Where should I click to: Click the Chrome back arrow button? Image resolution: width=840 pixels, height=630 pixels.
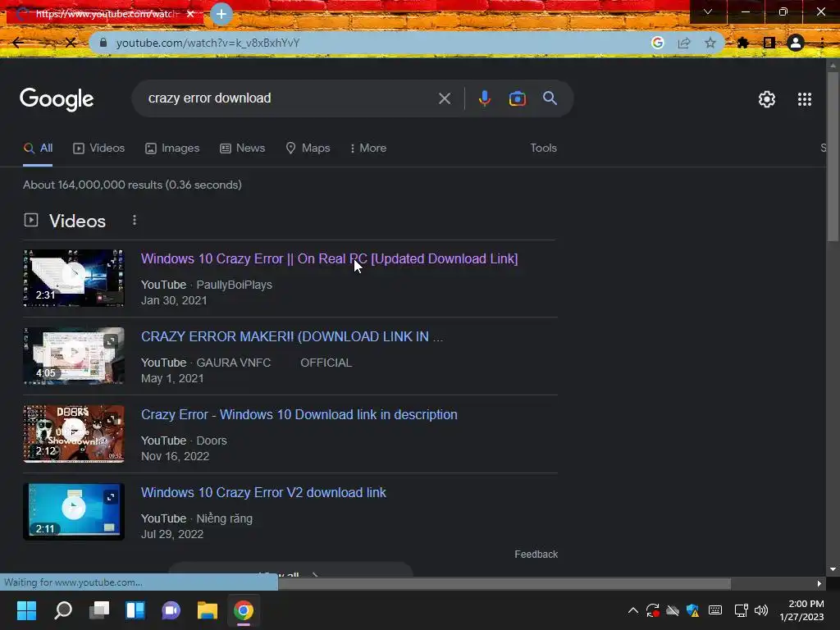click(x=18, y=43)
